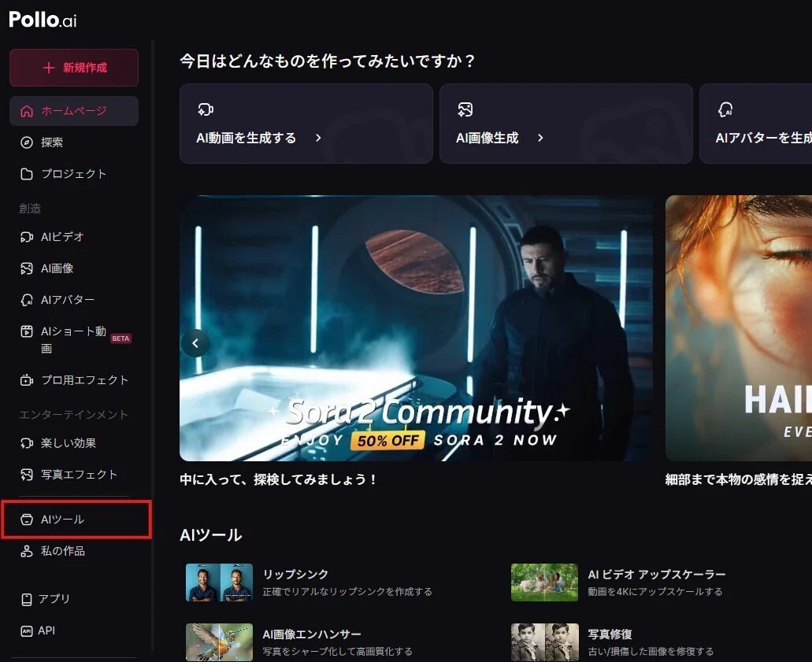Click 動画を4Kにアップスケールする description
Screen dimensions: 812x662
click(655, 592)
